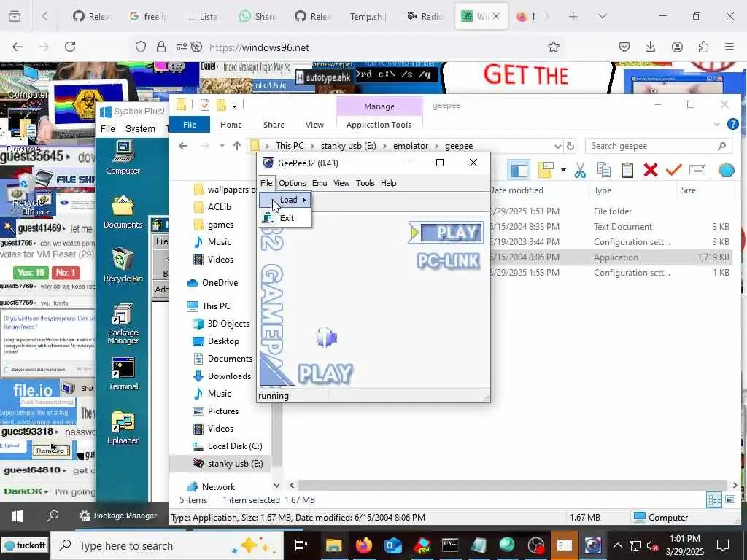
Task: Click the Explorer back navigation arrow
Action: pyautogui.click(x=183, y=146)
